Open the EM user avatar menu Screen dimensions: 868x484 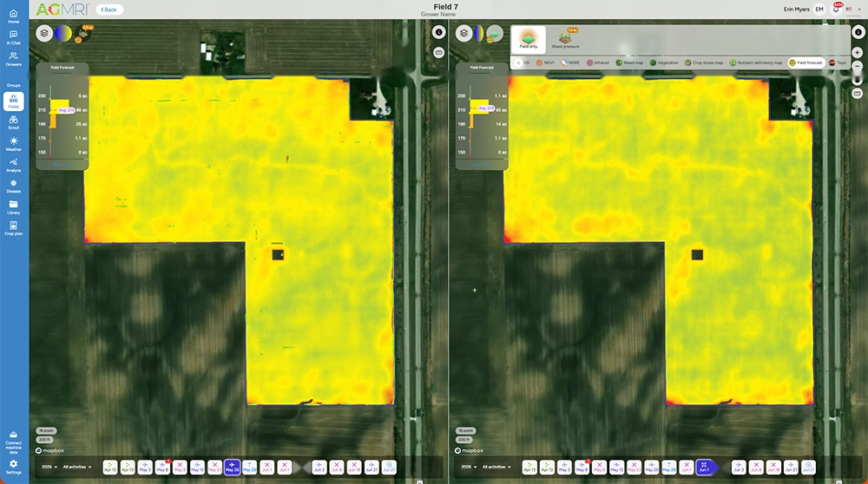click(819, 9)
